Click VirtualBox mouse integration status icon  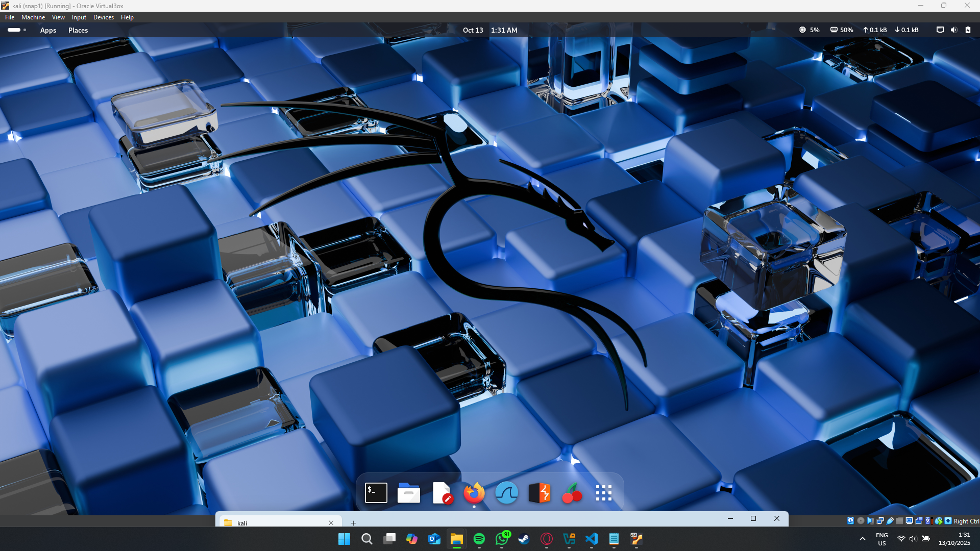938,521
